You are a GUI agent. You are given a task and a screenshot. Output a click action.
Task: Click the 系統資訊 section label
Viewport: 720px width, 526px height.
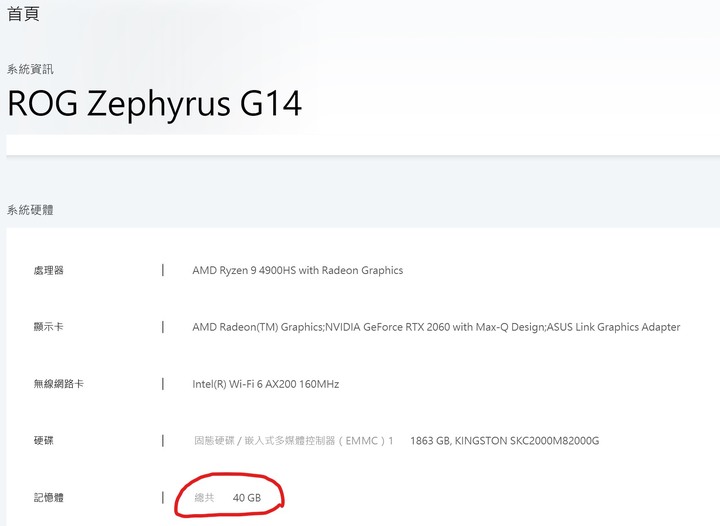click(x=30, y=69)
